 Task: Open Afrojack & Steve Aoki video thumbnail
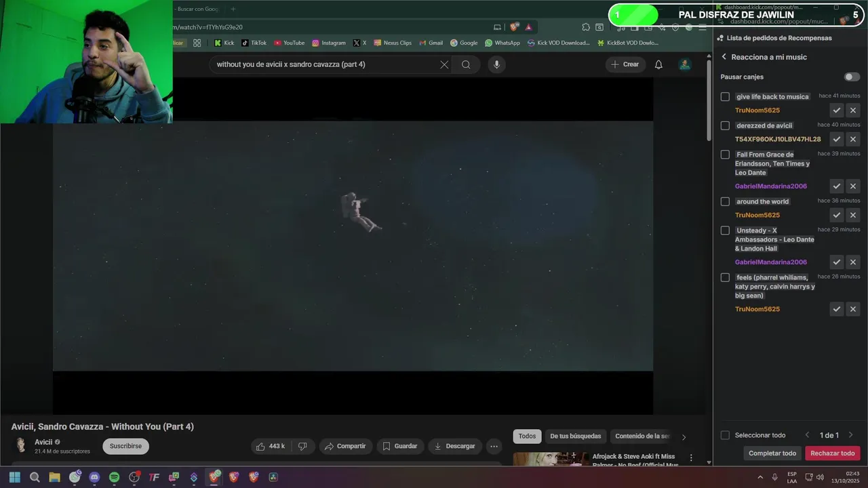click(x=551, y=460)
